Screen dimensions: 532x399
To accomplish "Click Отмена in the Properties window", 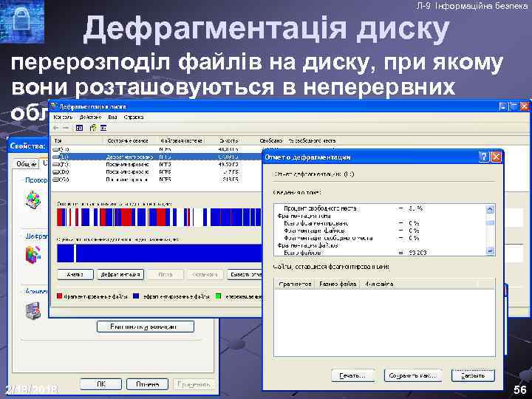I will coord(148,384).
